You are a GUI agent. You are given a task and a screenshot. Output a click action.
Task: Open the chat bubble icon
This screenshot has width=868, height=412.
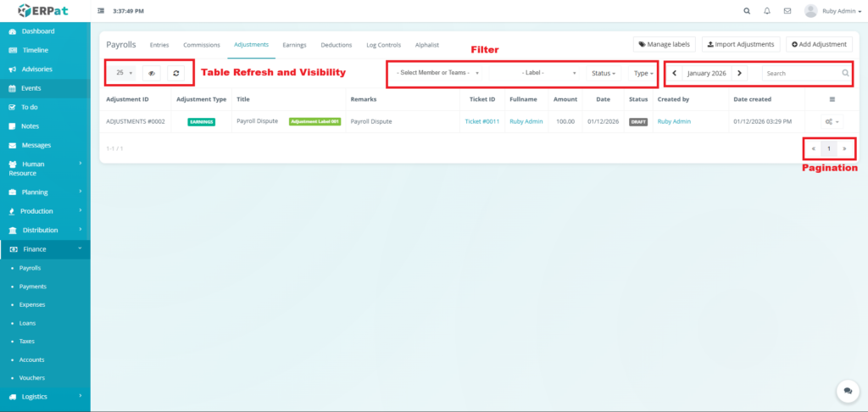click(x=848, y=391)
